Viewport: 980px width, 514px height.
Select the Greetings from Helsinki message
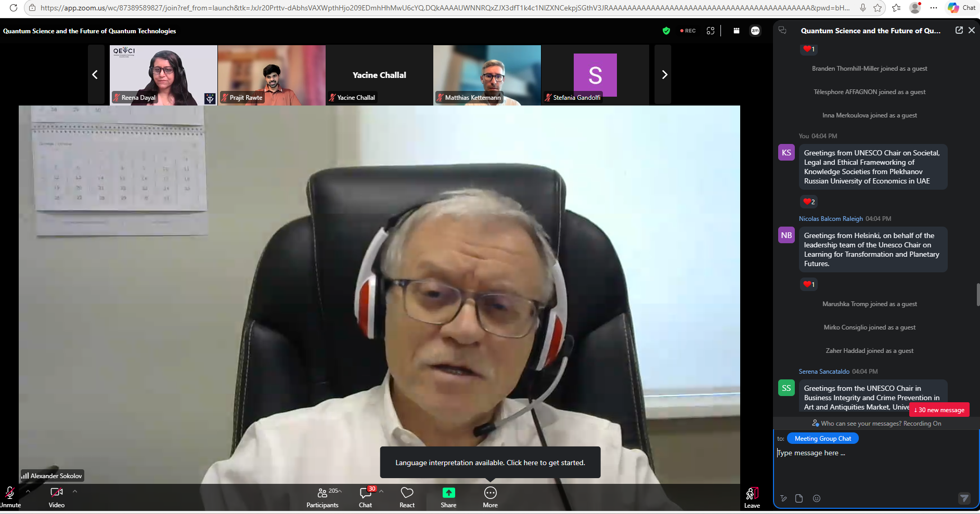tap(873, 249)
